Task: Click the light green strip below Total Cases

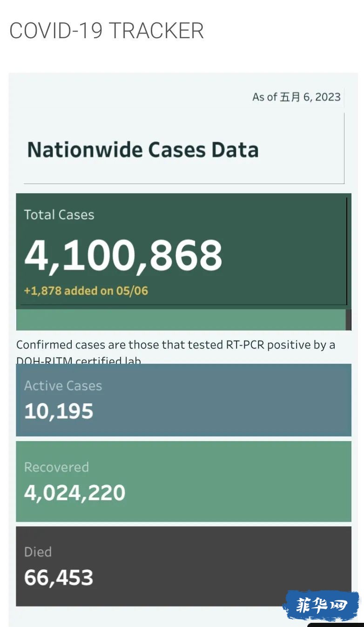Action: [181, 320]
